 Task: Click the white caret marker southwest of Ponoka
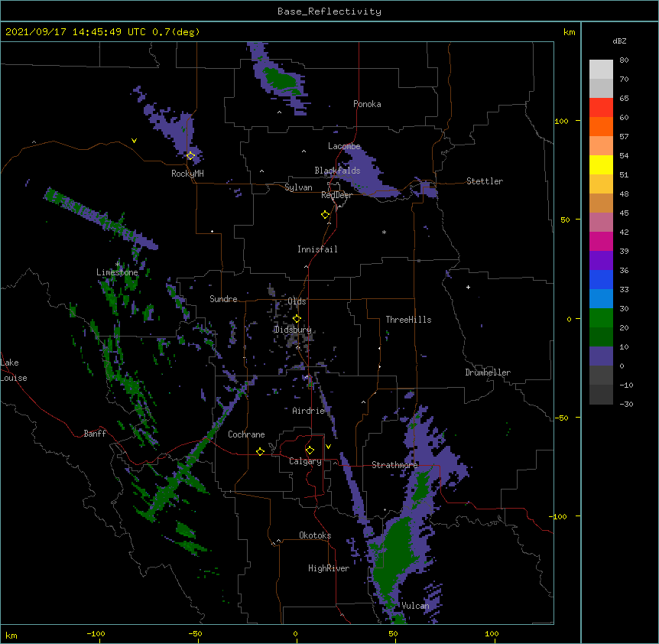pos(280,112)
